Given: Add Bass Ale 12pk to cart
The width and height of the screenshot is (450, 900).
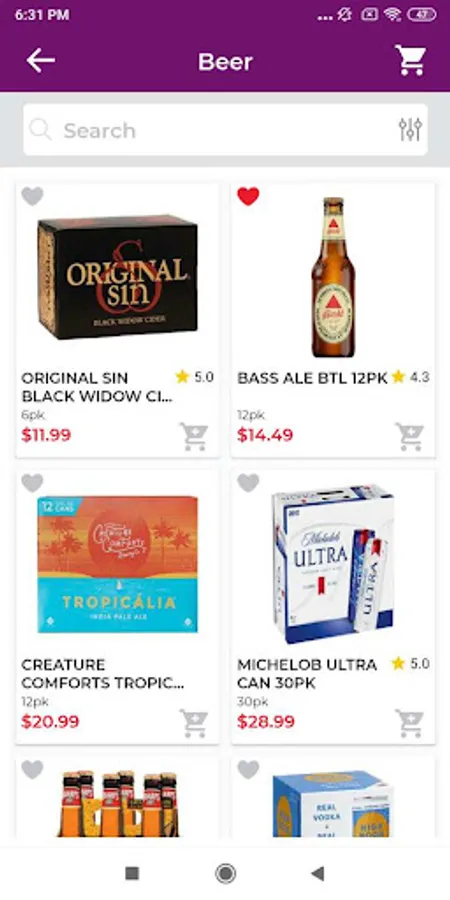Looking at the screenshot, I should (409, 436).
